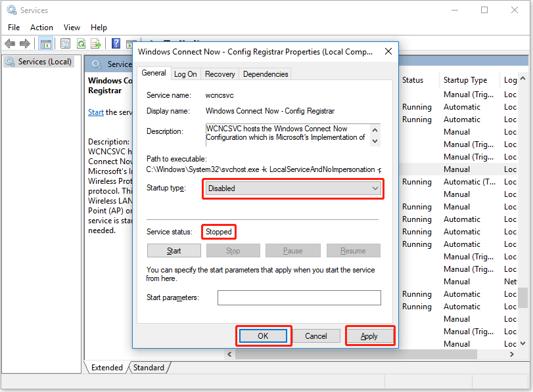Open the File menu

[14, 28]
